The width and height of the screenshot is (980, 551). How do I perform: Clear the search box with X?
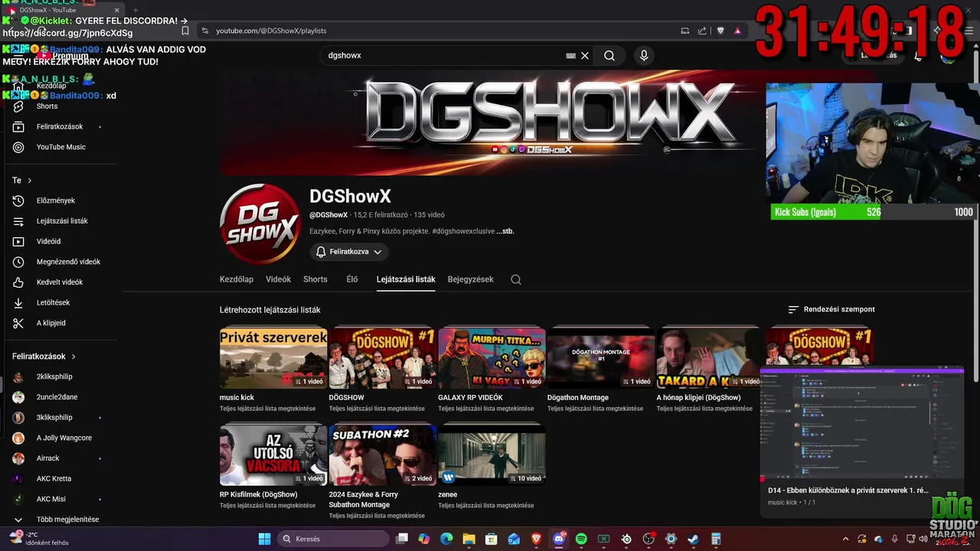[585, 55]
